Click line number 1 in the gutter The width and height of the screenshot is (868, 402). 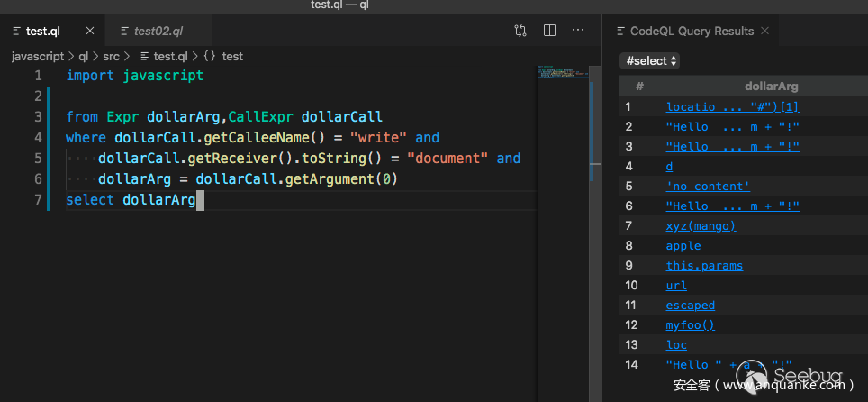tap(38, 76)
